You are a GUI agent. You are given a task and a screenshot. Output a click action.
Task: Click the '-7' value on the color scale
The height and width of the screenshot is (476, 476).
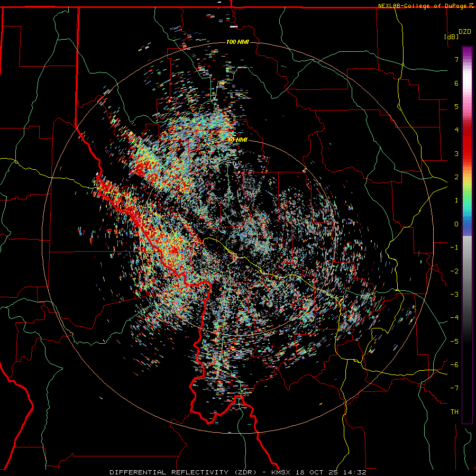(454, 388)
